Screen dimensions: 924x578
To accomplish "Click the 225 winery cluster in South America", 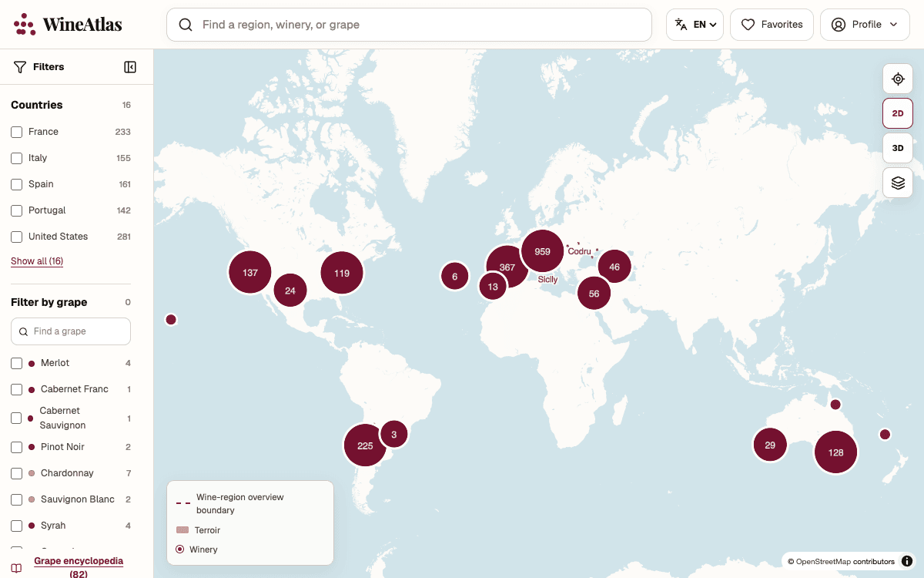I will pos(365,445).
